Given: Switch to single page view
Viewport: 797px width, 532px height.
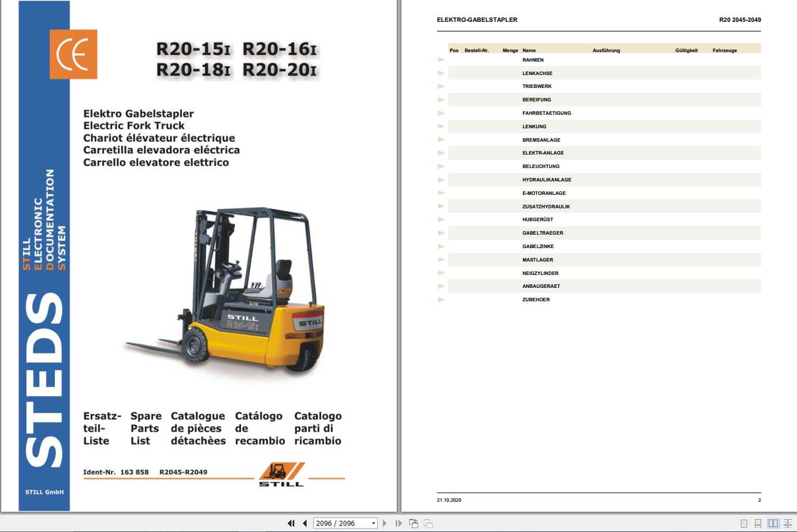Looking at the screenshot, I should 744,523.
